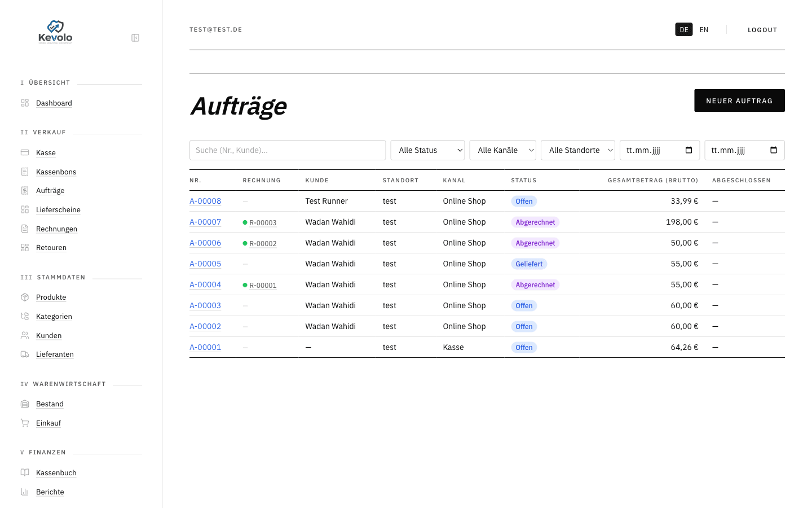
Task: Switch language to EN
Action: point(704,30)
